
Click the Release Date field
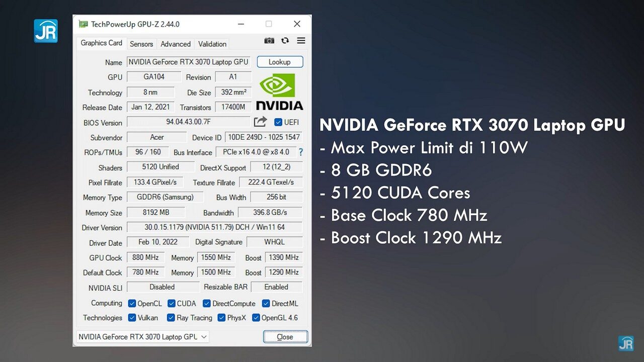[x=150, y=107]
